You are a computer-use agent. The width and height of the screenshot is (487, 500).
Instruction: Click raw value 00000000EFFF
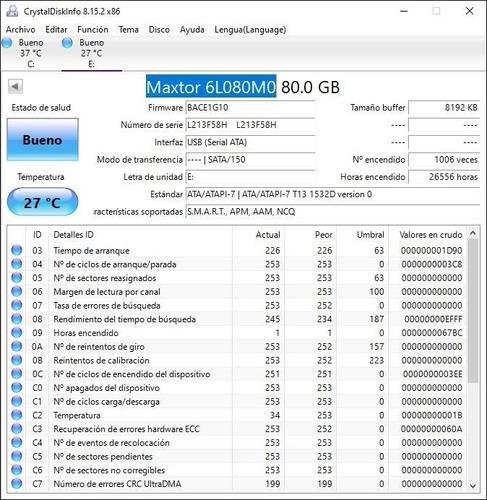tap(433, 319)
